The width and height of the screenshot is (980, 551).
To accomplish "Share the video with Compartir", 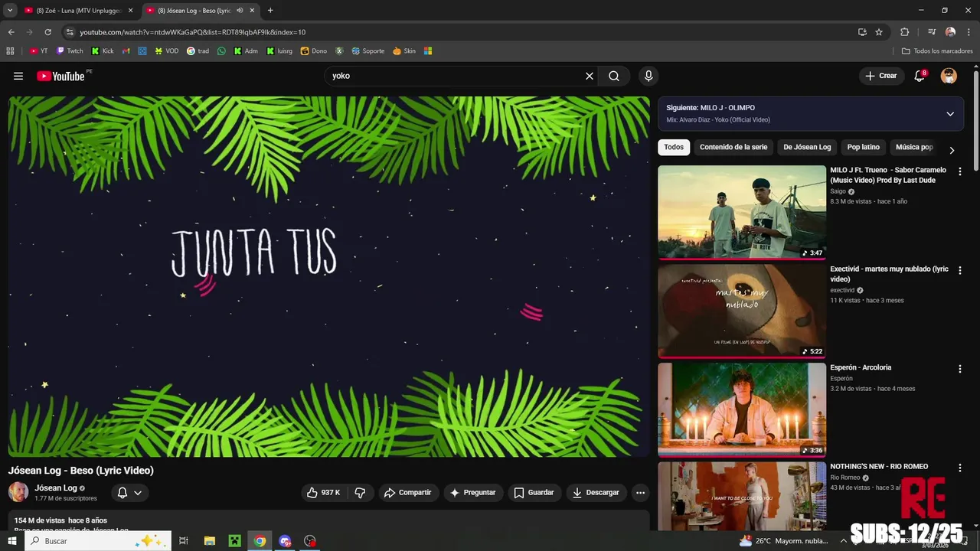I will click(408, 493).
